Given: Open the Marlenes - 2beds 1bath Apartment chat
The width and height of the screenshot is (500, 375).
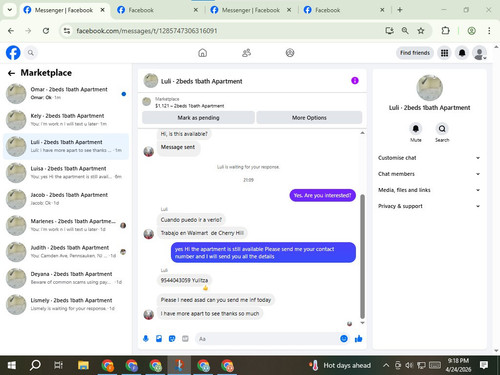Looking at the screenshot, I should [x=66, y=225].
